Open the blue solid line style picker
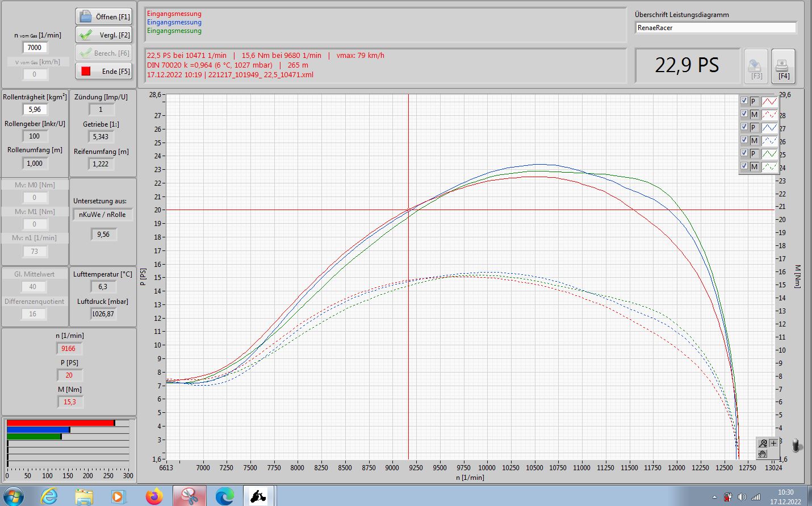This screenshot has height=506, width=812. pyautogui.click(x=769, y=127)
